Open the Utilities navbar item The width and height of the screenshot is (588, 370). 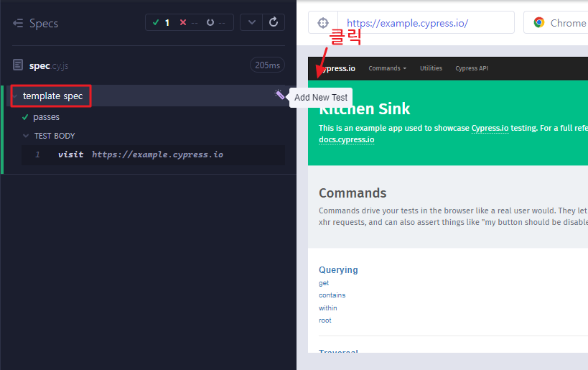[x=431, y=68]
